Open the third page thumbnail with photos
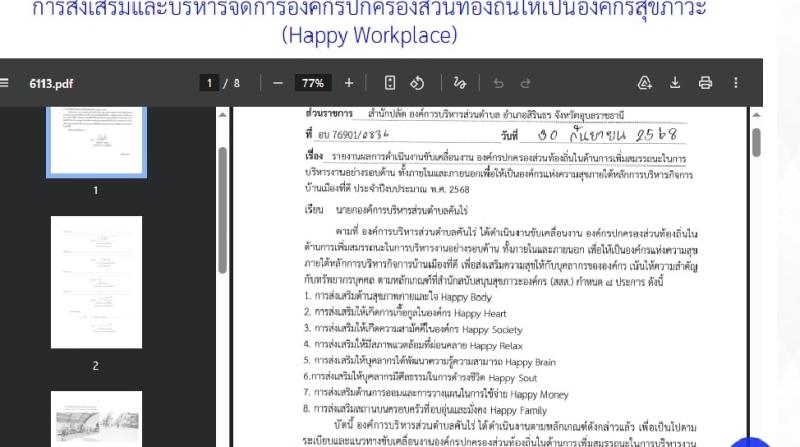800x447 pixels. [96, 418]
